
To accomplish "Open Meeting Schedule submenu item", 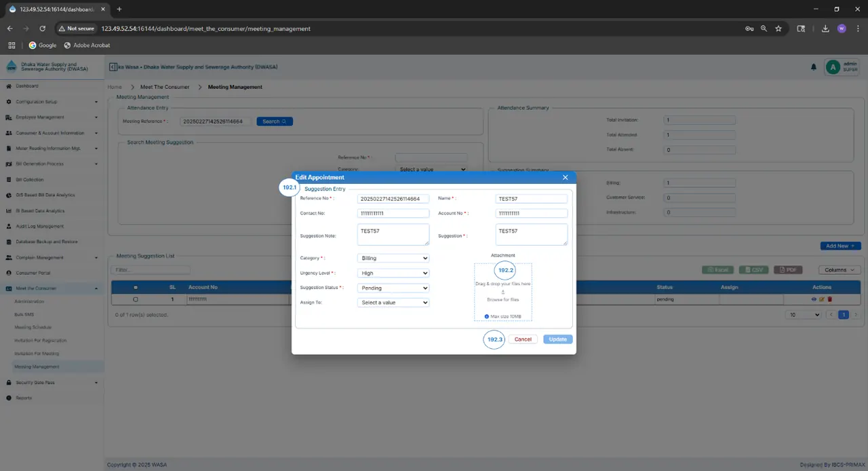I will [33, 327].
